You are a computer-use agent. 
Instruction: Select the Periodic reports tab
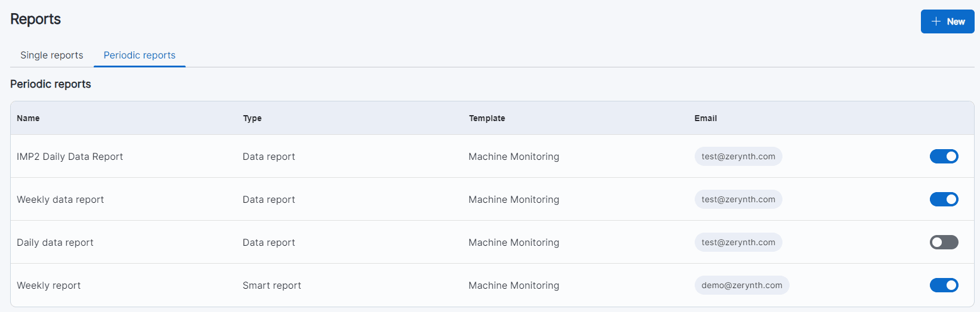click(x=140, y=55)
